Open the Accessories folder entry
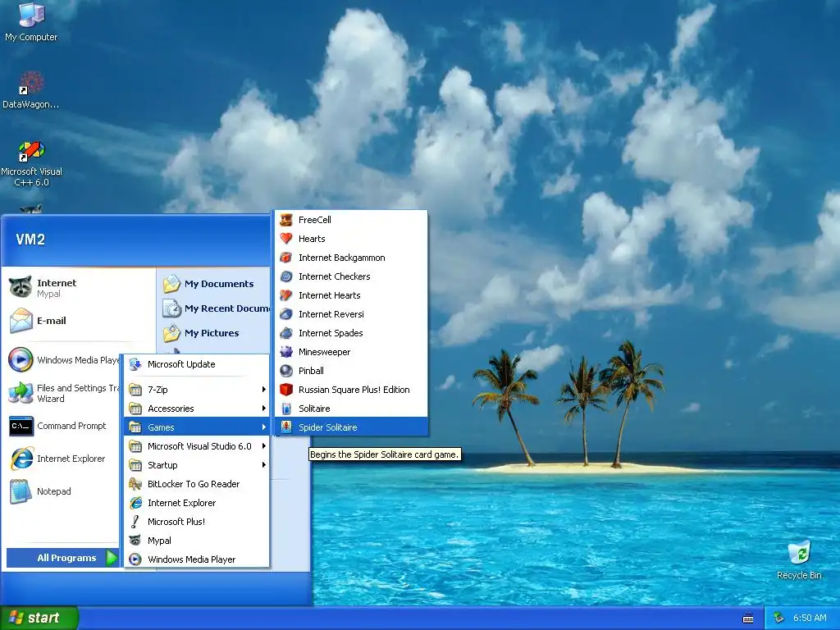The width and height of the screenshot is (840, 630). click(x=197, y=409)
